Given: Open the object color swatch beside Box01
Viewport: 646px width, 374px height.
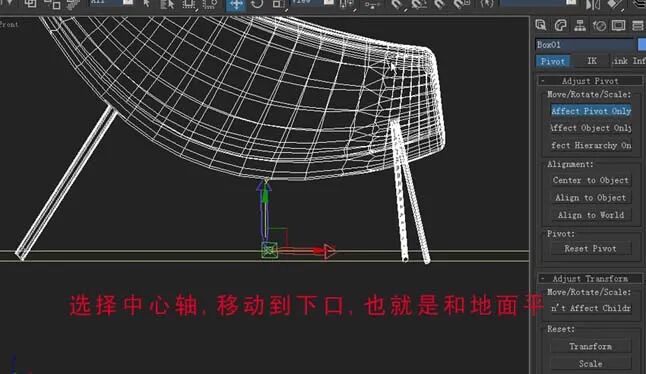Looking at the screenshot, I should click(x=642, y=44).
